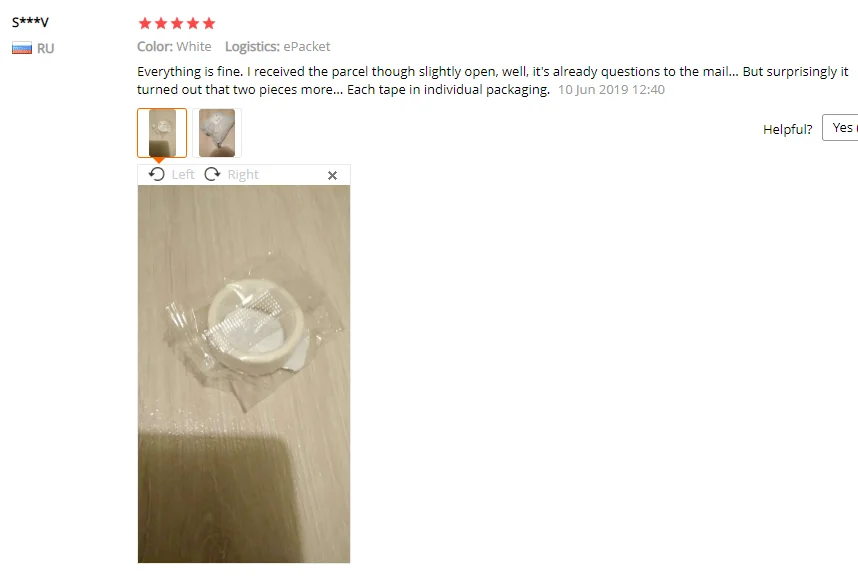
Task: Click the rotate right arrow icon
Action: (212, 175)
